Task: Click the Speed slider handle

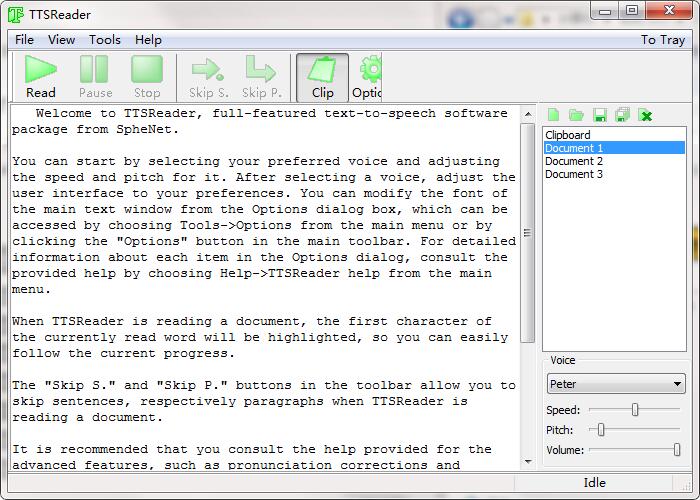Action: point(635,409)
